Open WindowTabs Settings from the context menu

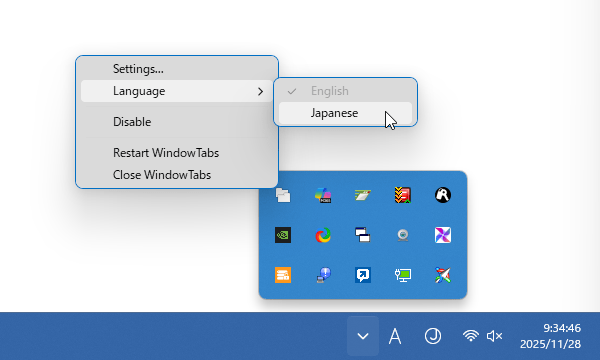tap(177, 69)
